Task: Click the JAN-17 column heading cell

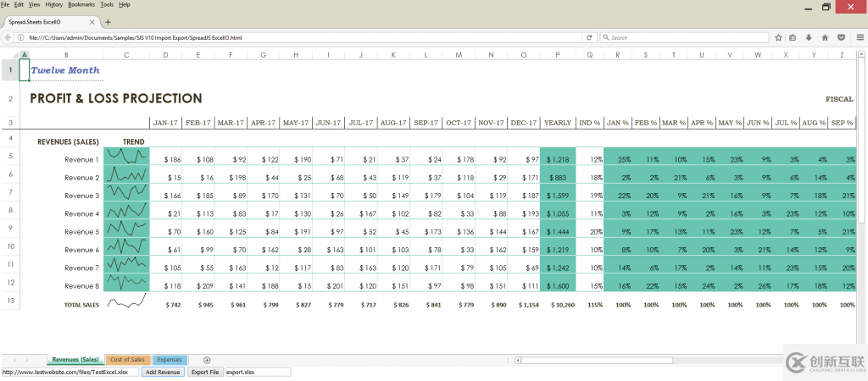Action: pyautogui.click(x=165, y=123)
